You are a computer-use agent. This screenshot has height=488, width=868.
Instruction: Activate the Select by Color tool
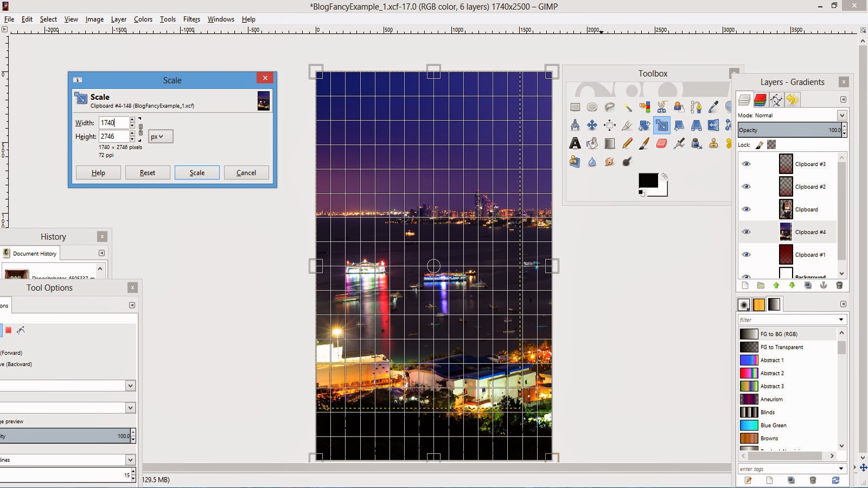[644, 107]
